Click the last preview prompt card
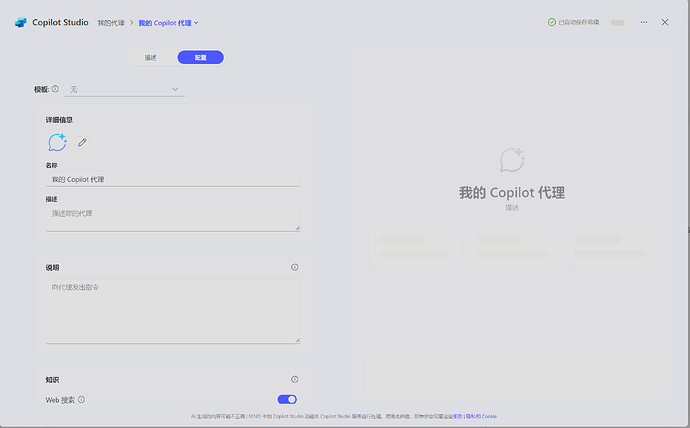The image size is (690, 428). pos(609,247)
